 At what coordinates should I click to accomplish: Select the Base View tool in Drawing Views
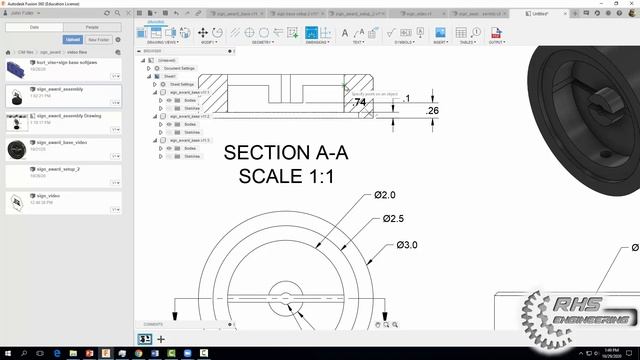click(x=142, y=33)
